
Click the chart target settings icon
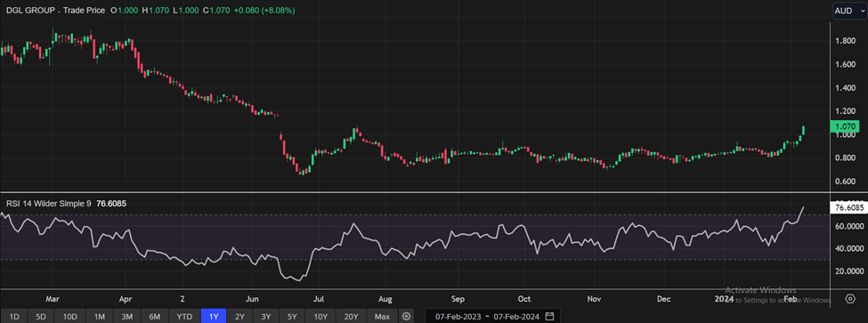coord(850,299)
